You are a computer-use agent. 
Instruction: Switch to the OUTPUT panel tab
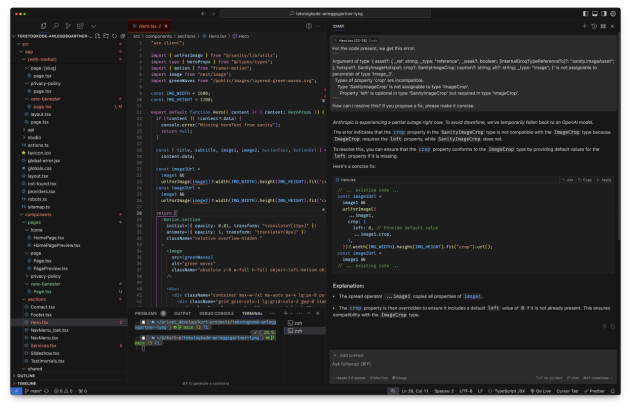point(182,314)
